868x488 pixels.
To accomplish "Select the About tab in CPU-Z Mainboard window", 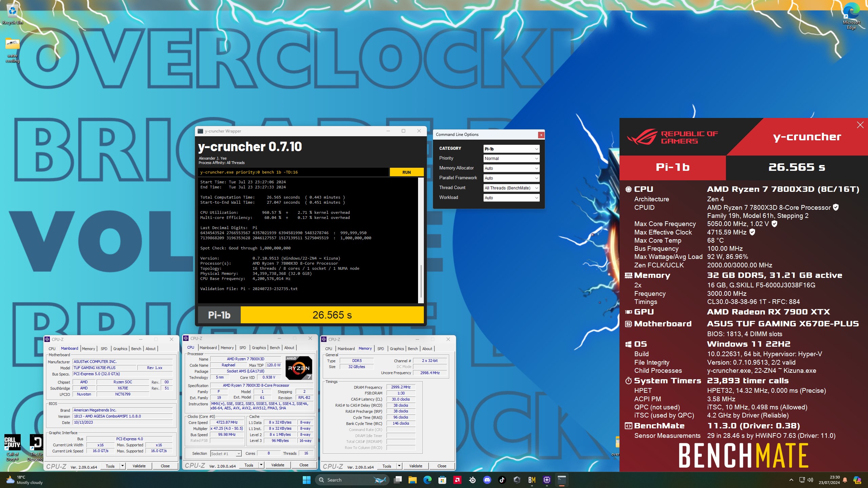I will point(151,349).
